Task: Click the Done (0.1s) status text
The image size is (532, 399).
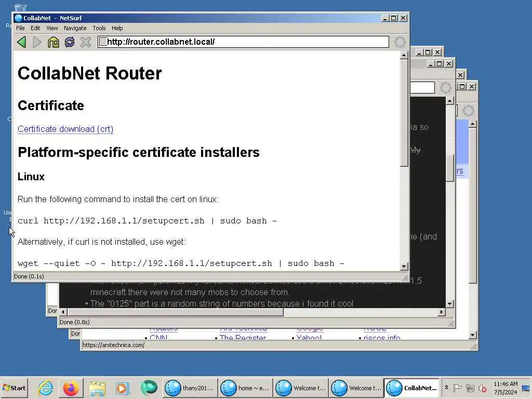Action: point(29,276)
